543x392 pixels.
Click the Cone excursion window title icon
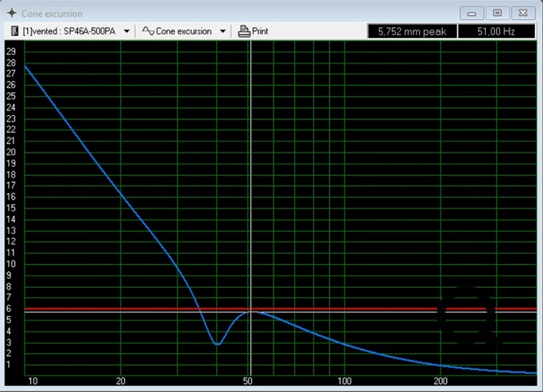(x=10, y=13)
